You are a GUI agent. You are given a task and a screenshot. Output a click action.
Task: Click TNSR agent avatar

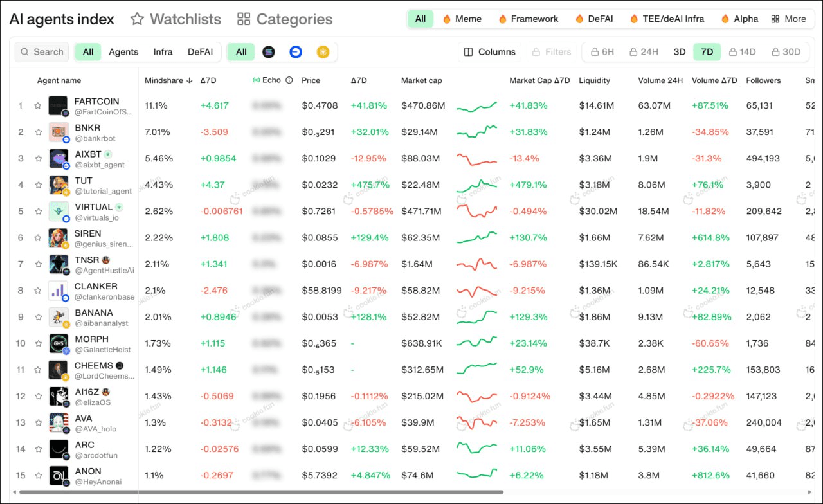point(59,264)
